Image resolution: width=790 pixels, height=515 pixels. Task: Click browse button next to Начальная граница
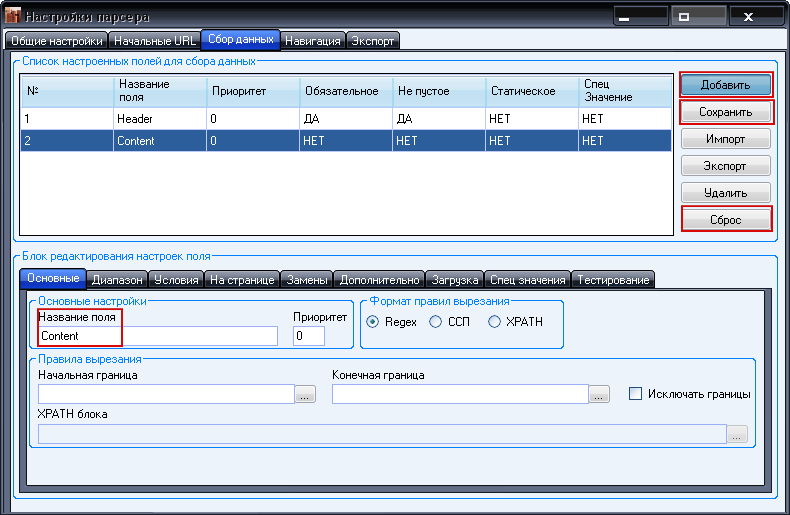pyautogui.click(x=305, y=395)
